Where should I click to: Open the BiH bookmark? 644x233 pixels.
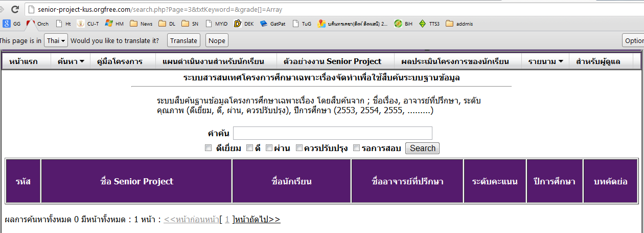pos(403,24)
